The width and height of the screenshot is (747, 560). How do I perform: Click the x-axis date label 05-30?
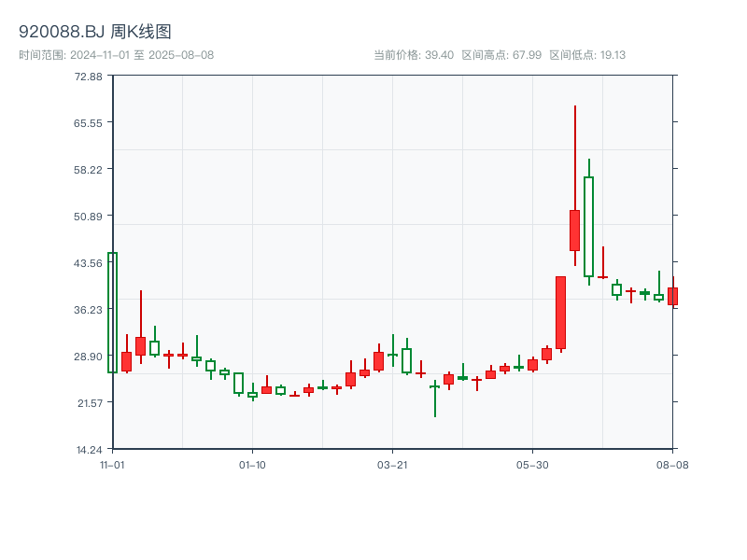[x=532, y=465]
